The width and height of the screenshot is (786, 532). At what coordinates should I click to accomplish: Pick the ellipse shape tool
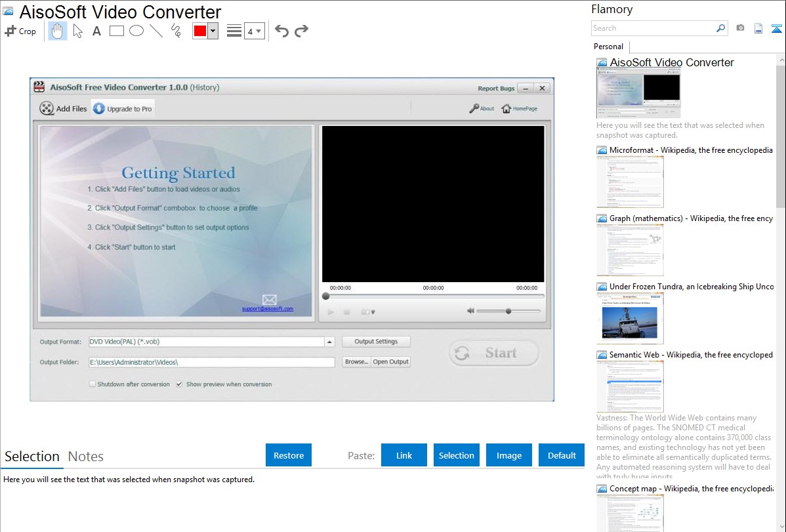coord(136,31)
